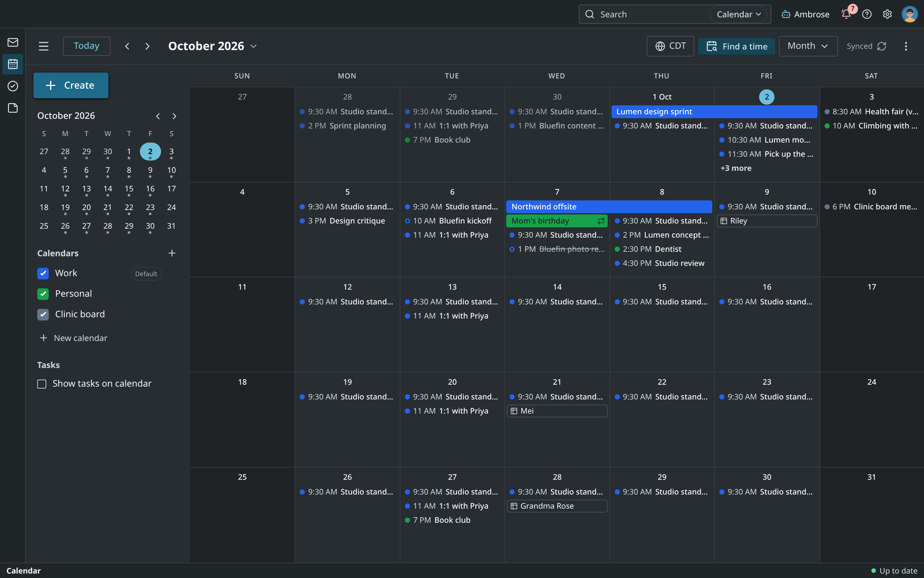Viewport: 924px width, 578px height.
Task: Expand the +3 more events on October 2
Action: point(736,168)
